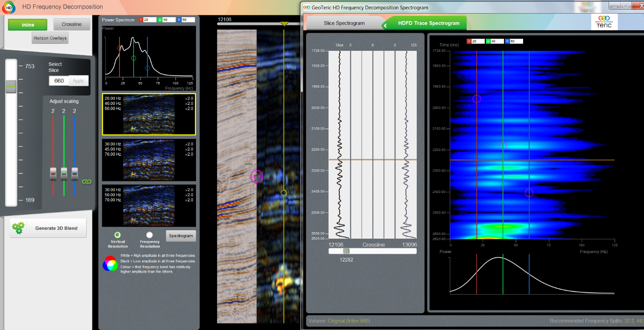The height and width of the screenshot is (330, 644).
Task: Click the '169' slice slider minimum label
Action: 29,200
